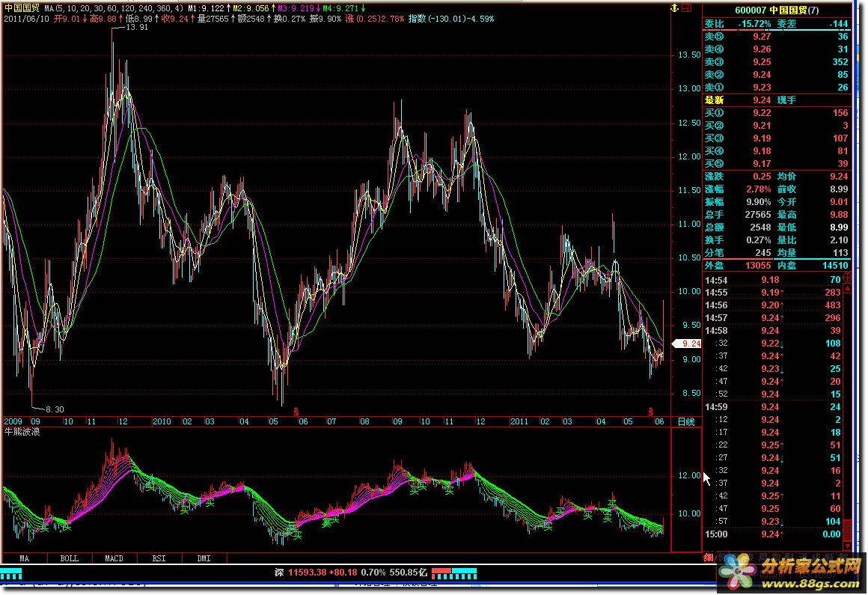Click the red S marker near June 2011
Viewport: 868px width, 595px height.
click(650, 411)
